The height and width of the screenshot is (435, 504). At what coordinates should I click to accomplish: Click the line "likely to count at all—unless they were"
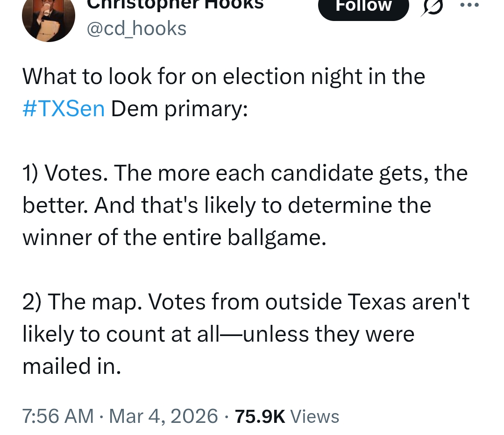(x=218, y=334)
